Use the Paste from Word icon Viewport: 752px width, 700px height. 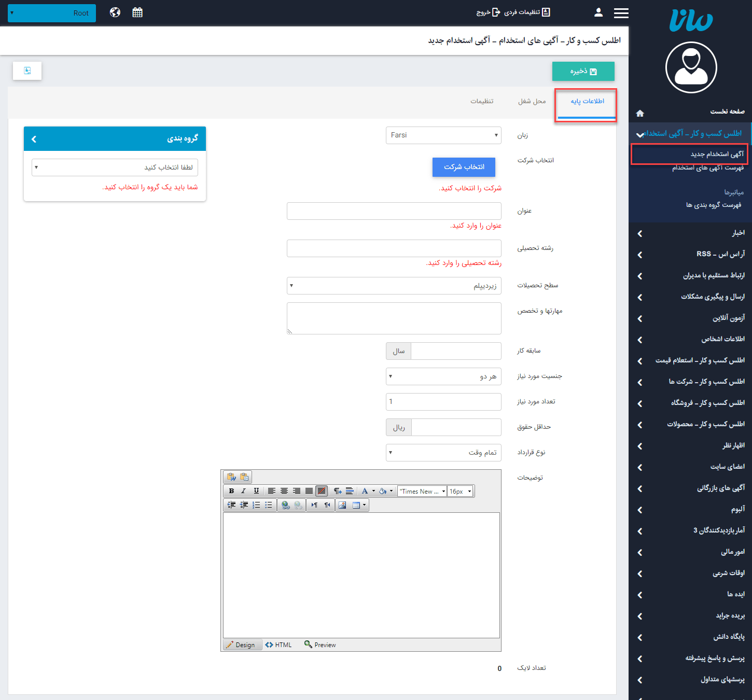pyautogui.click(x=232, y=477)
